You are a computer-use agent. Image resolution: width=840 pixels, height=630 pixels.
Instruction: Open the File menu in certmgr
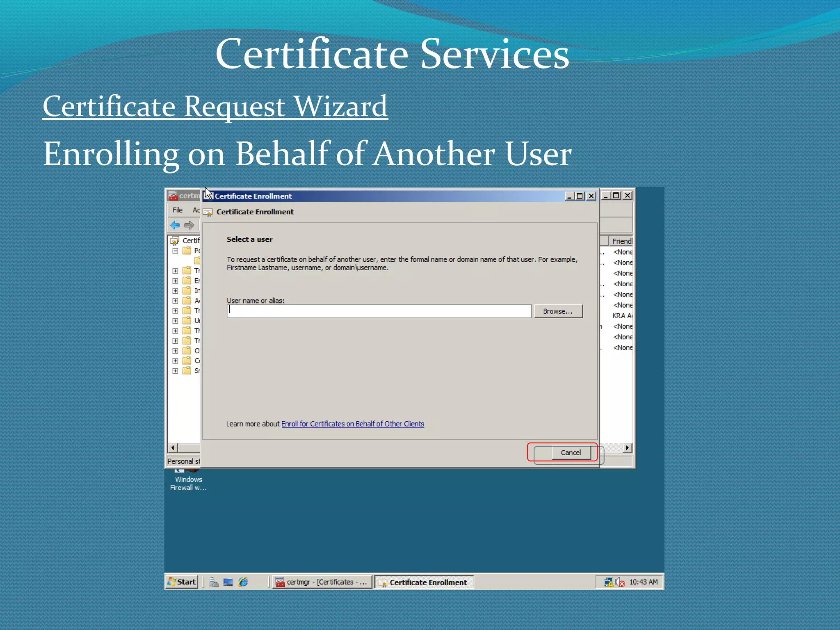178,210
